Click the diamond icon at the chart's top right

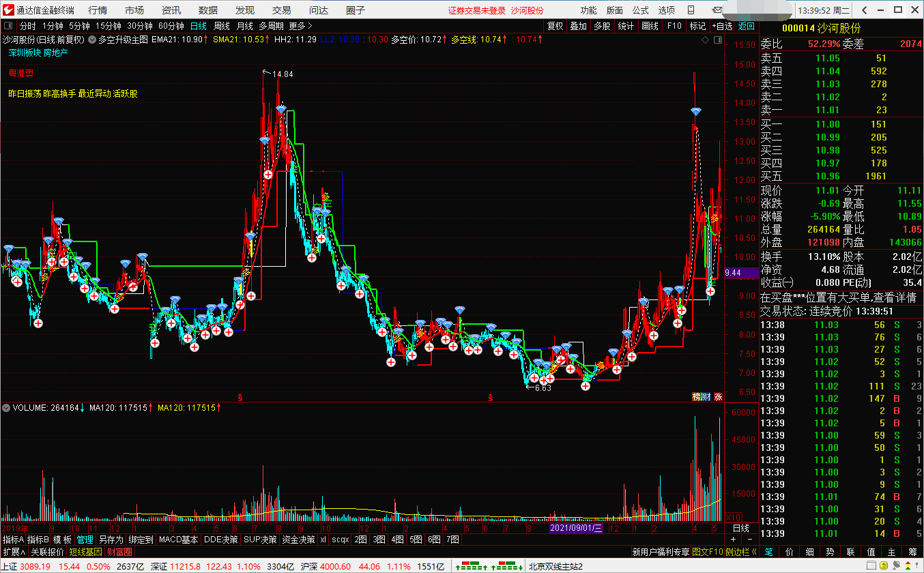point(705,40)
